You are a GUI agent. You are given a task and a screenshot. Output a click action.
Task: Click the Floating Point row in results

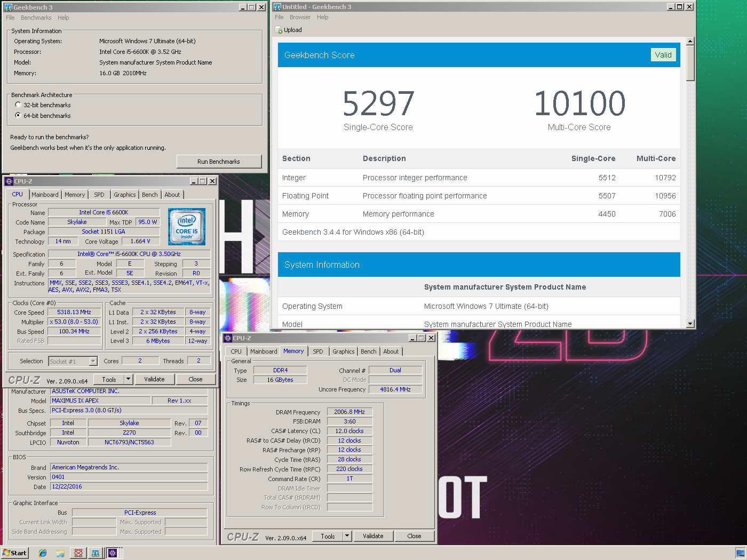click(x=479, y=196)
